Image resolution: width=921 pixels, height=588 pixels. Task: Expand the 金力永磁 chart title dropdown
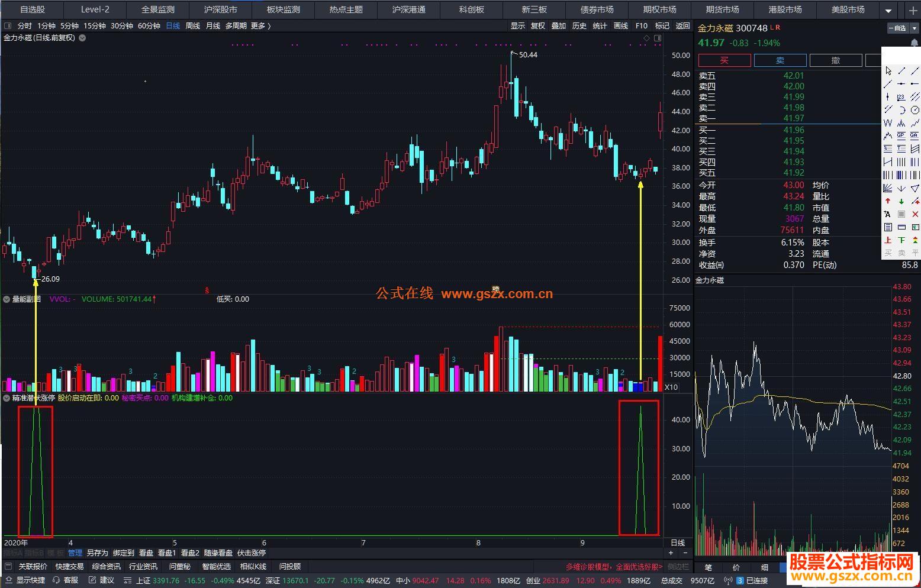82,38
